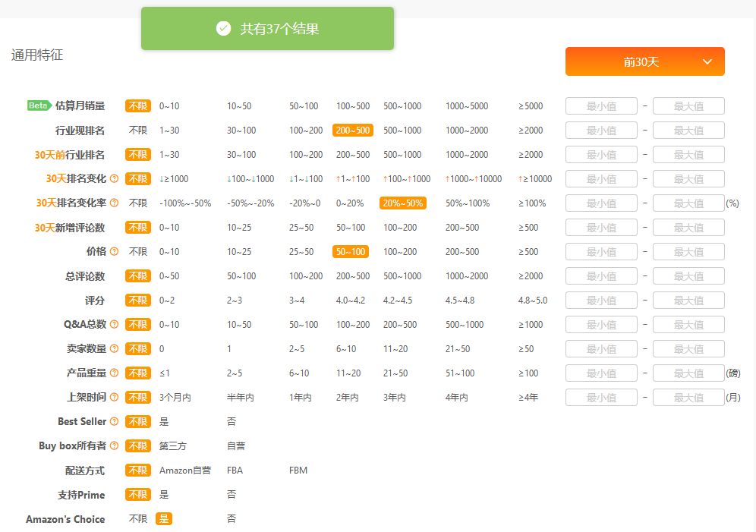Select 不限 for the 价格 row
756x532 pixels.
pyautogui.click(x=137, y=252)
